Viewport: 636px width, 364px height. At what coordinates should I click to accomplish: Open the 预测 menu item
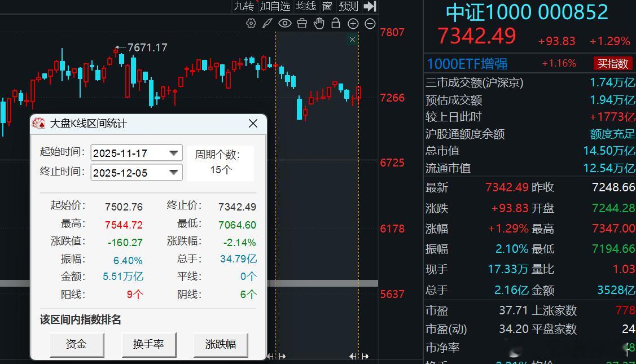(x=348, y=6)
